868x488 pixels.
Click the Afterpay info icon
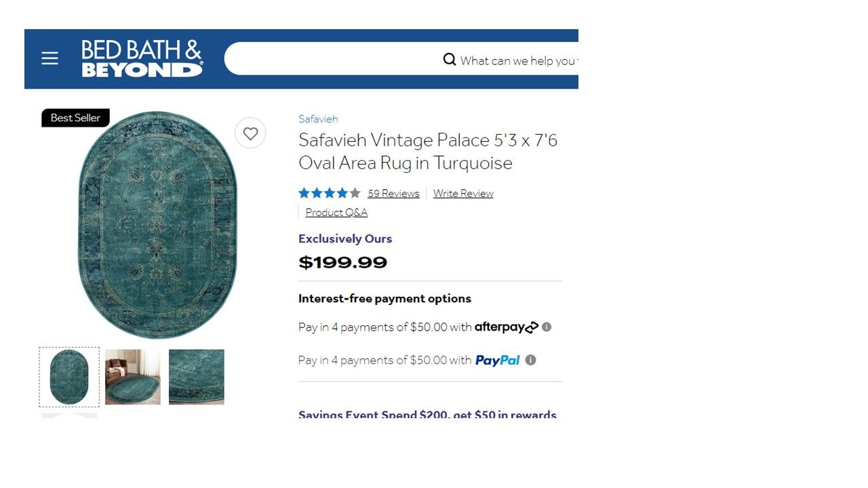click(547, 327)
